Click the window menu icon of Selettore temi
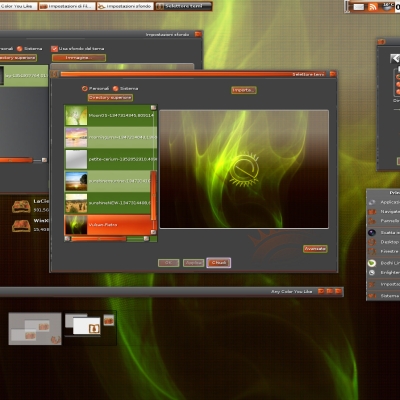400x400 pixels. pyautogui.click(x=55, y=74)
